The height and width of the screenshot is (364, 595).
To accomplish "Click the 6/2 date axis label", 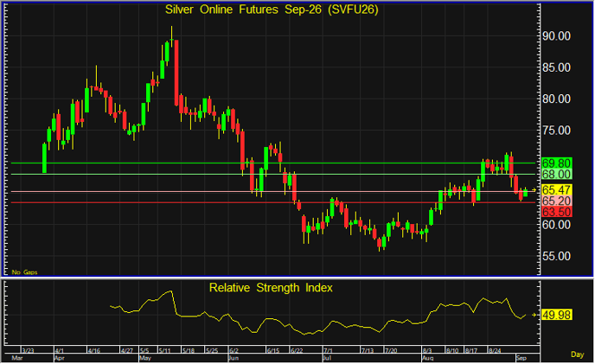I will (234, 350).
